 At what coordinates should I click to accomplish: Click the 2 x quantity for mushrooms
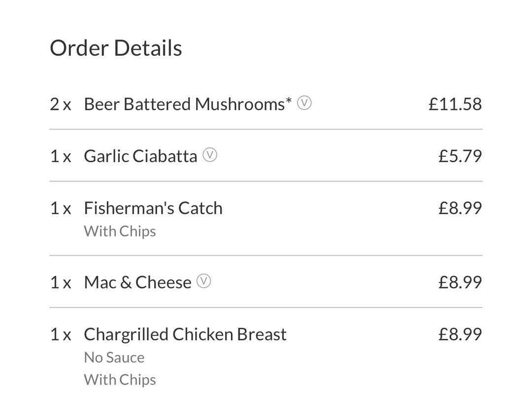pos(61,104)
